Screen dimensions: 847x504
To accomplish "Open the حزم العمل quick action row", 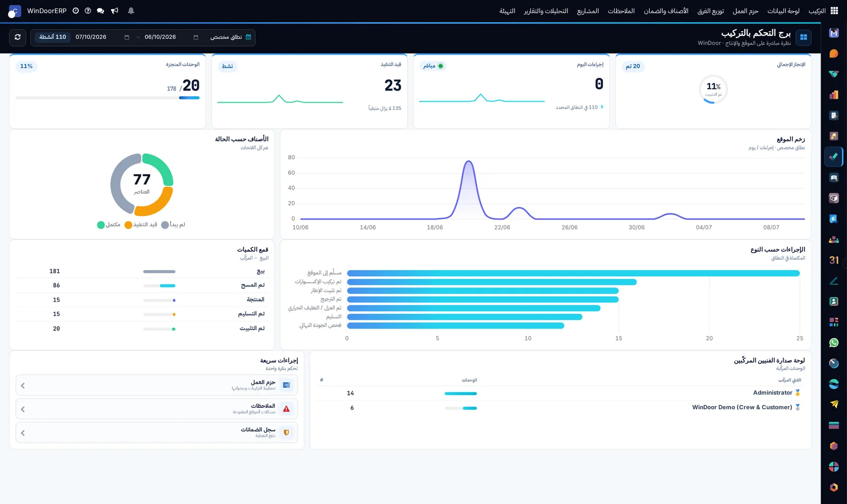I will (x=157, y=385).
